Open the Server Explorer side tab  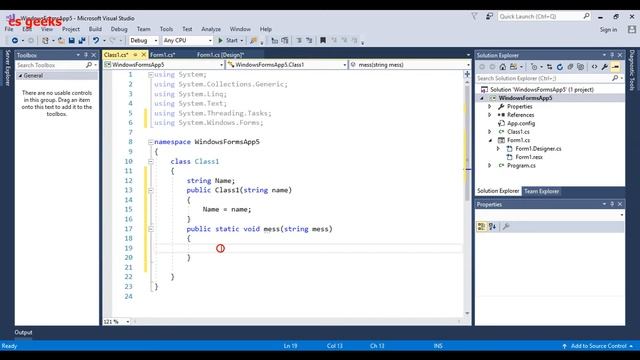7,68
